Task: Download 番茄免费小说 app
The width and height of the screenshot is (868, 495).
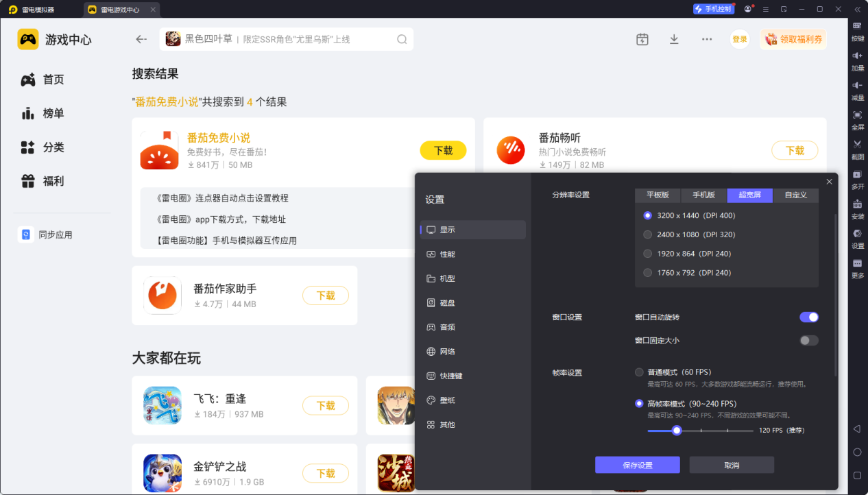Action: click(x=443, y=150)
